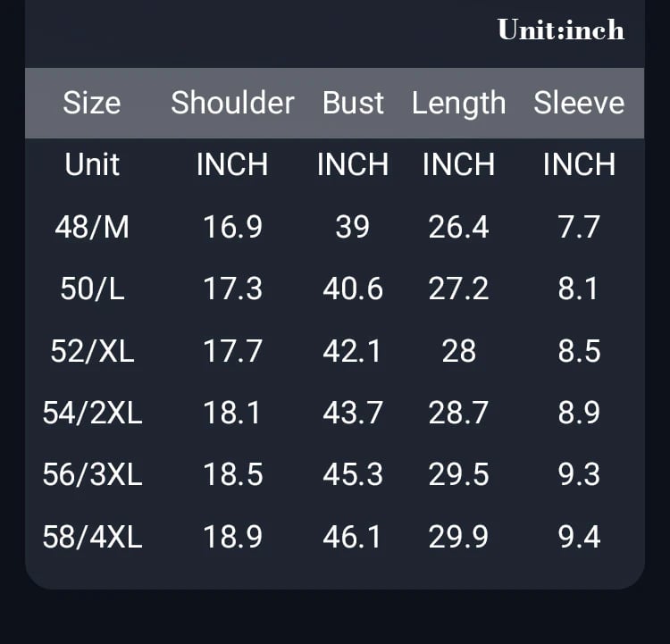The width and height of the screenshot is (670, 644).
Task: Select the 52/XL size row label
Action: click(92, 351)
